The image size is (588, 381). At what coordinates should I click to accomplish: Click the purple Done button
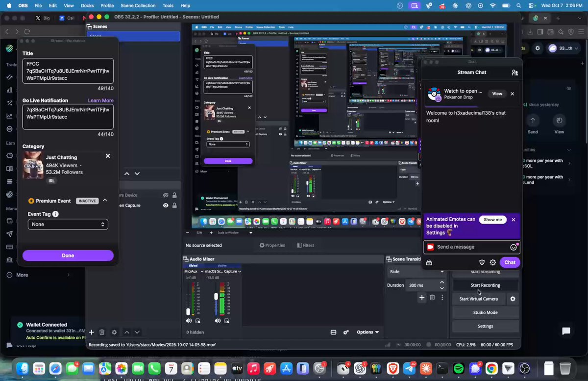(x=68, y=255)
